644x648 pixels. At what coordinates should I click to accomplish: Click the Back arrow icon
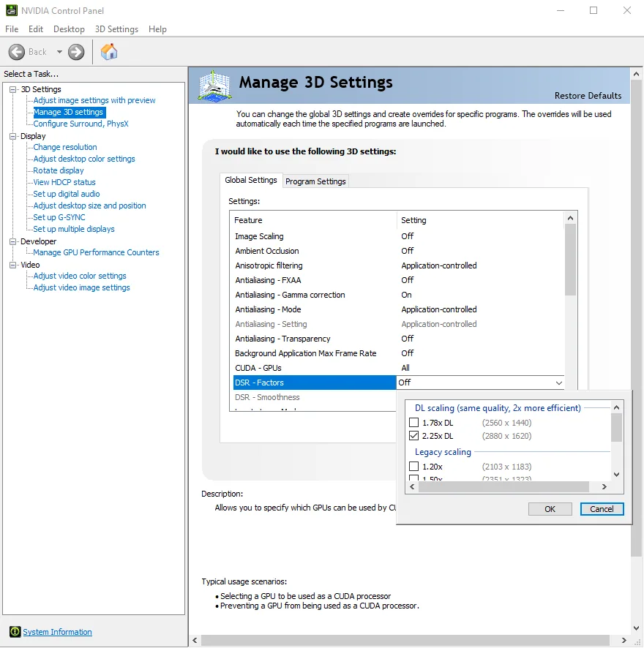(x=17, y=52)
